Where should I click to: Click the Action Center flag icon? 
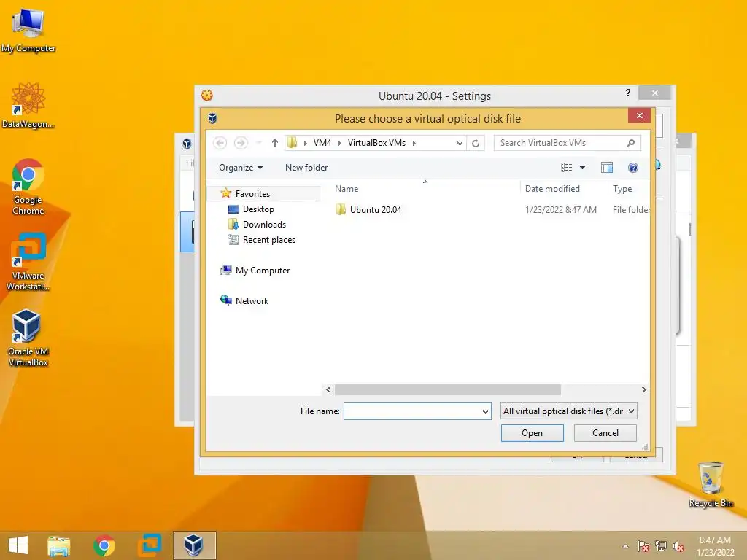(643, 546)
